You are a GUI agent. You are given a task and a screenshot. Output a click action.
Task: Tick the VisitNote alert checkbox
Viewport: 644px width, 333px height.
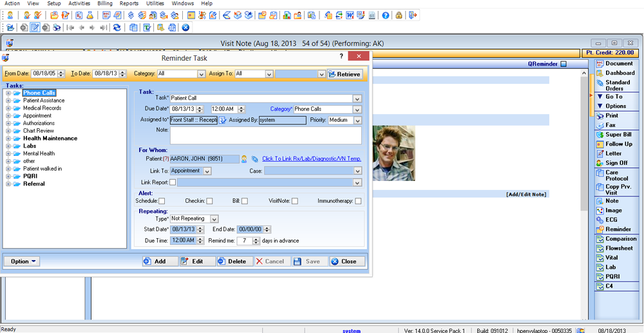(x=295, y=201)
